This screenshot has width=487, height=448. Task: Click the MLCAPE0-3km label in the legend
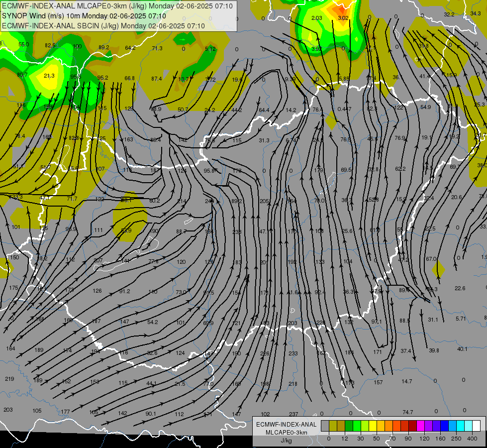287,433
